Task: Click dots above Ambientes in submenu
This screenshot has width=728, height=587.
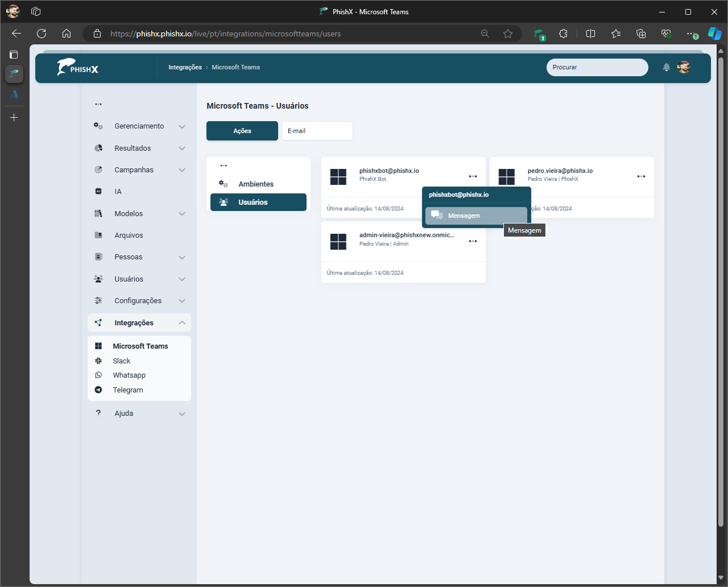Action: (x=224, y=166)
